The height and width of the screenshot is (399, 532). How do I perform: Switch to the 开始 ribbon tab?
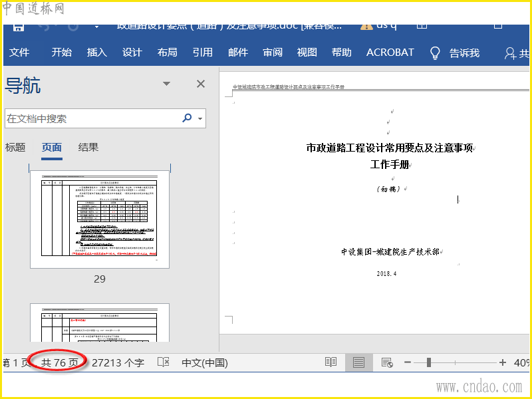point(62,53)
